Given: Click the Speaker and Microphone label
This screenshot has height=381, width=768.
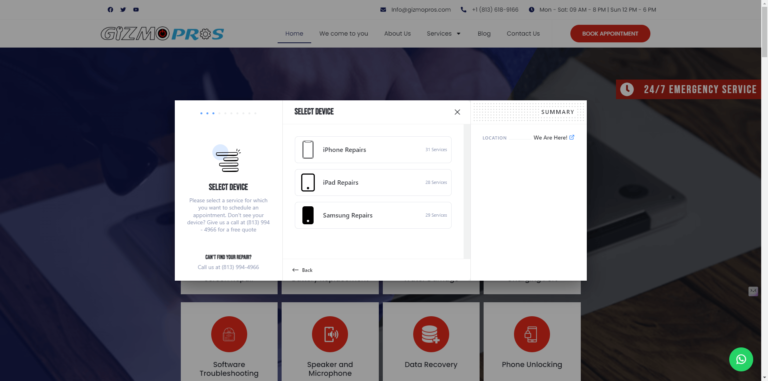Looking at the screenshot, I should [330, 369].
